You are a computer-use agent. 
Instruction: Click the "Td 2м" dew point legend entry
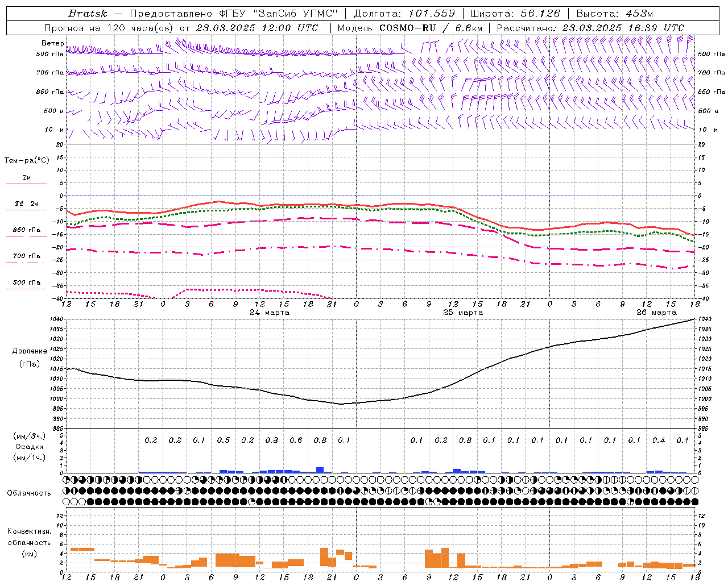[26, 203]
